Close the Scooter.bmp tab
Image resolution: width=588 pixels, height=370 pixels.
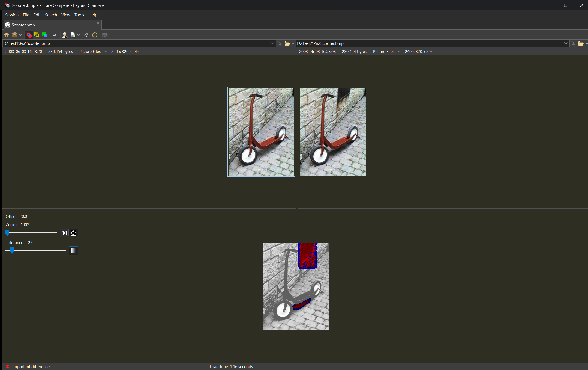98,23
